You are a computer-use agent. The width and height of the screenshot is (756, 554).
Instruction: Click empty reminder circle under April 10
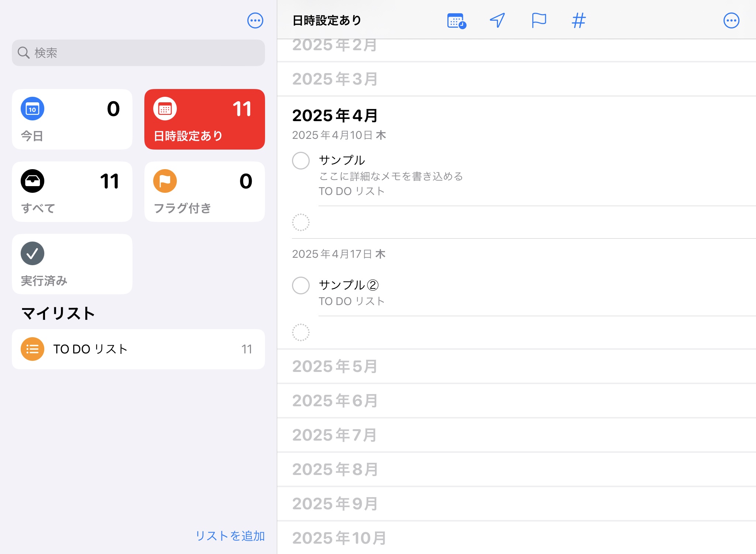[x=301, y=222]
